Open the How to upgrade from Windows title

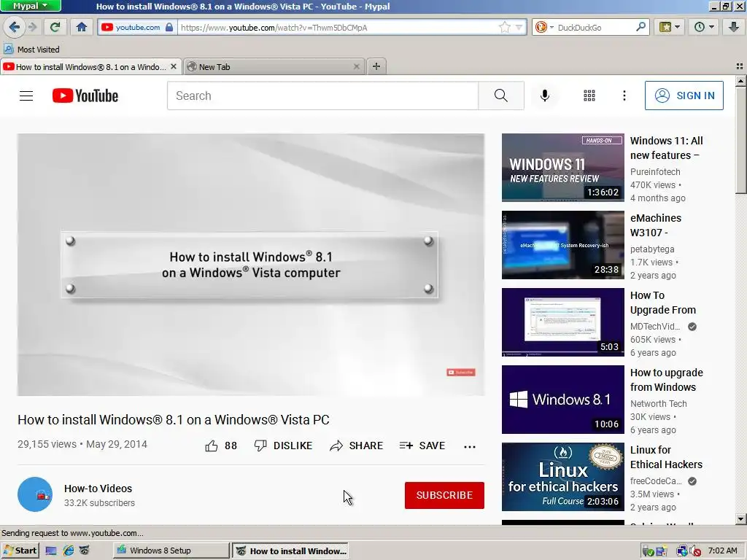pos(666,380)
